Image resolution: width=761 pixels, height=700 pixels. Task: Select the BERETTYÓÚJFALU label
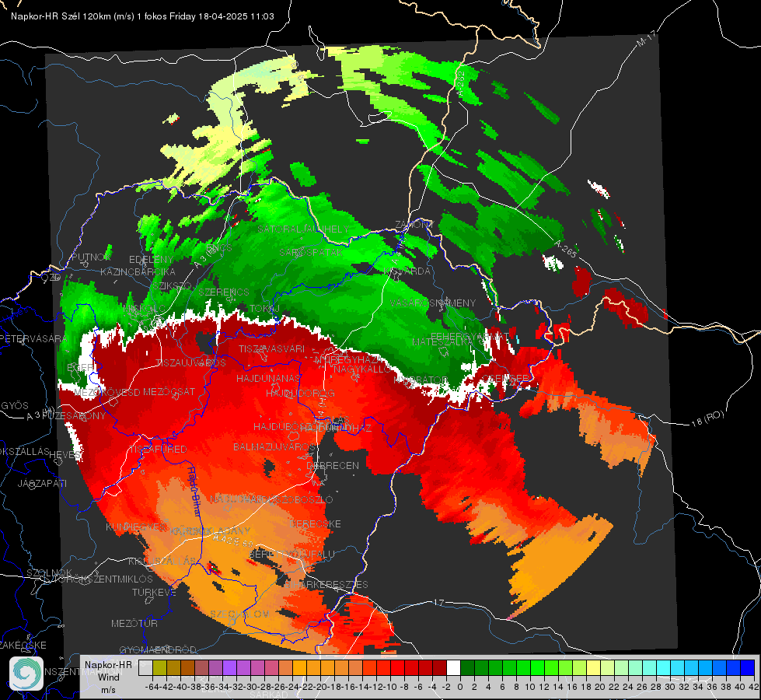pos(292,554)
